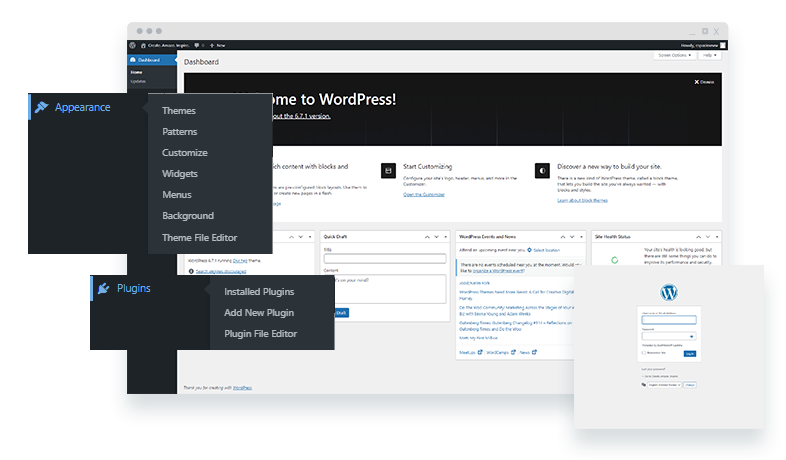The width and height of the screenshot is (786, 460).
Task: Open Home under Dashboard
Action: click(136, 72)
